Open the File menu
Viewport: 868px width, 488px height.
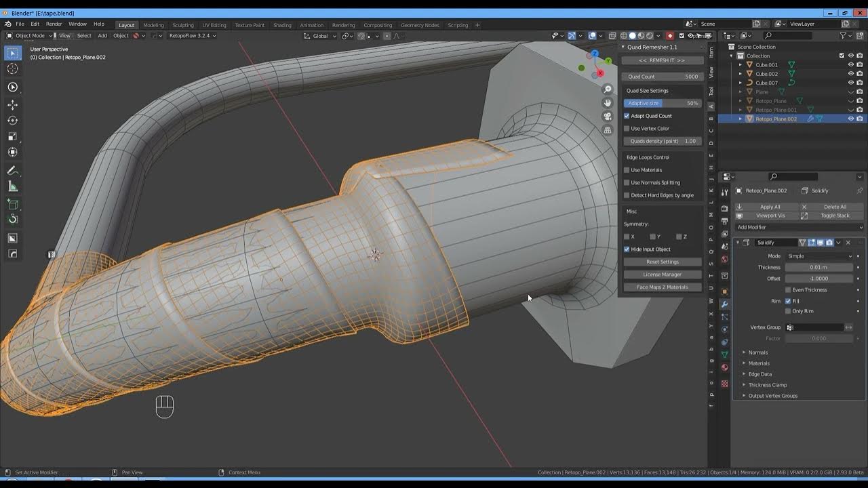coord(20,24)
